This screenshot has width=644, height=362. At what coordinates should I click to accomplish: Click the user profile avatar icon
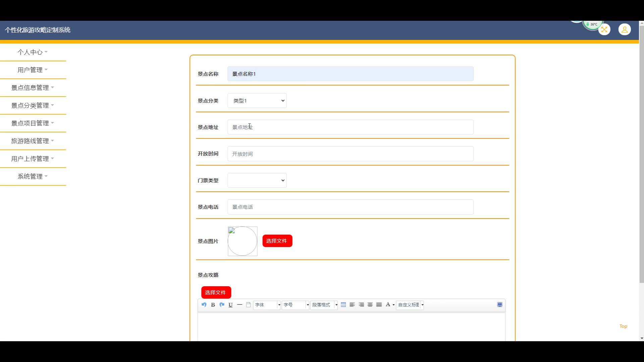point(625,29)
